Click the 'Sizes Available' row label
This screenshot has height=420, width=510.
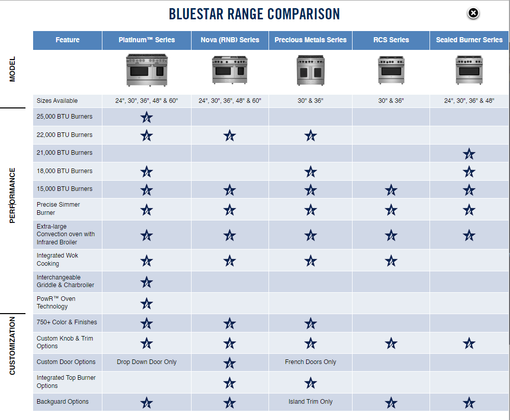point(57,101)
